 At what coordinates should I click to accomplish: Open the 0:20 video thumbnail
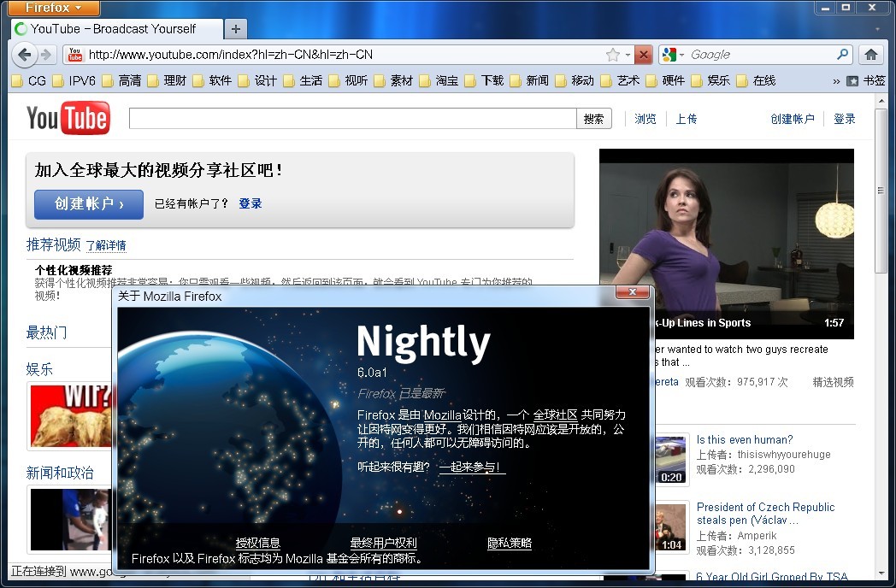[671, 460]
